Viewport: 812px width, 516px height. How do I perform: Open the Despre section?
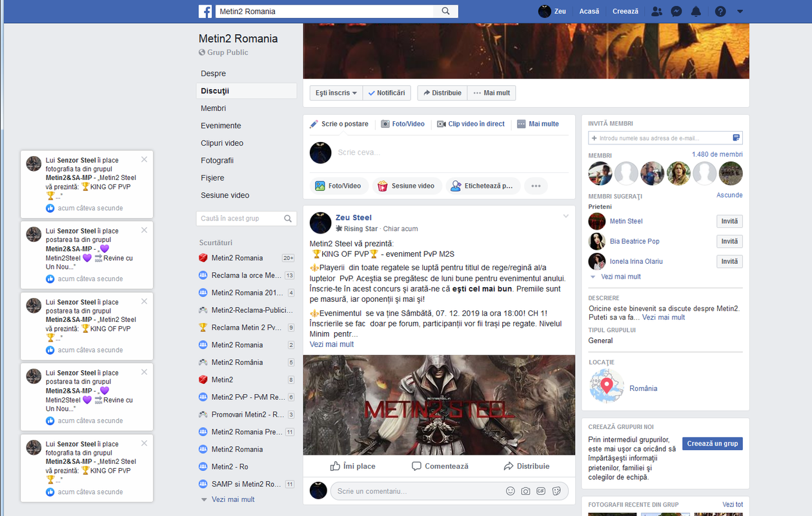click(x=214, y=74)
